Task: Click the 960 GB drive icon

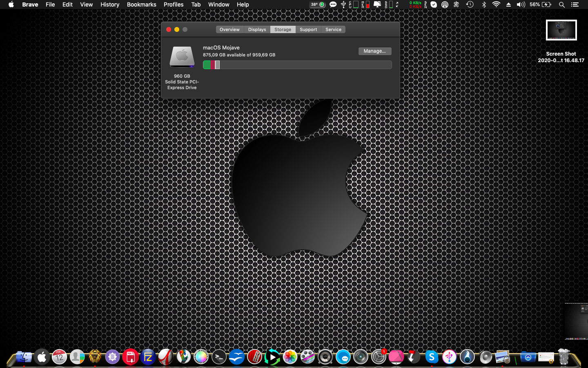Action: tap(182, 57)
